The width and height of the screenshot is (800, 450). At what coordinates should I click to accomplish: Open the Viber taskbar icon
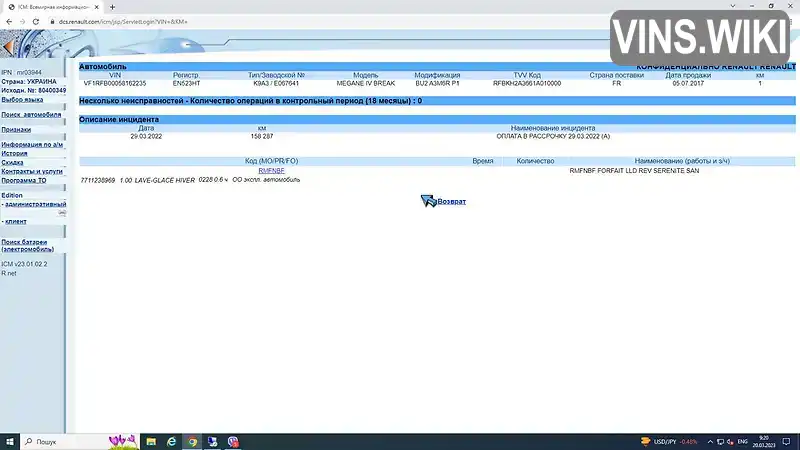tap(233, 441)
